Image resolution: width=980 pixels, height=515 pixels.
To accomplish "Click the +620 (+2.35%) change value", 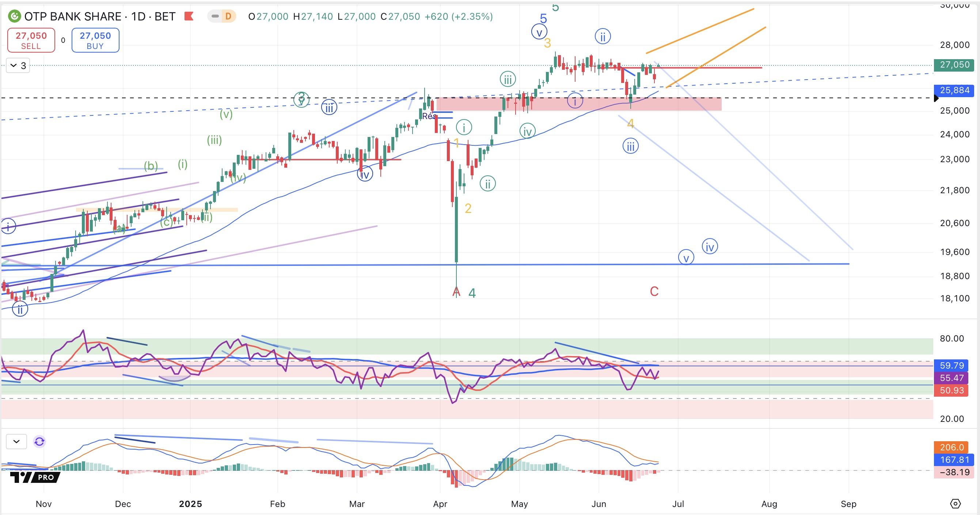I will click(x=459, y=16).
